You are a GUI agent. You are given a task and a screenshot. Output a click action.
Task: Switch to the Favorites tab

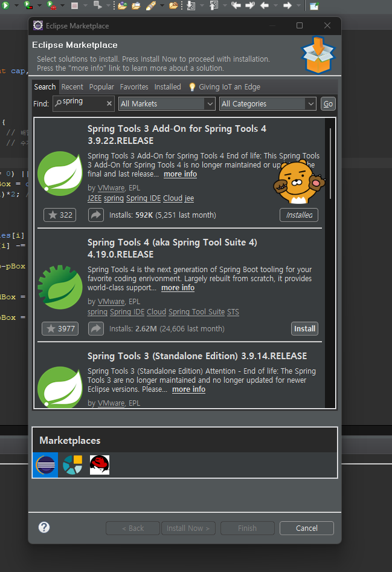(134, 87)
